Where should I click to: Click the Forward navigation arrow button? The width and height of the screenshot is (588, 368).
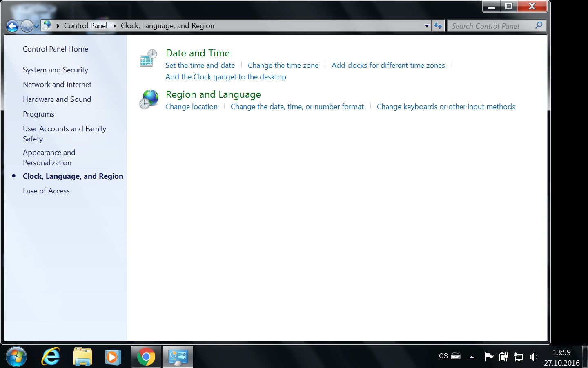tap(27, 26)
